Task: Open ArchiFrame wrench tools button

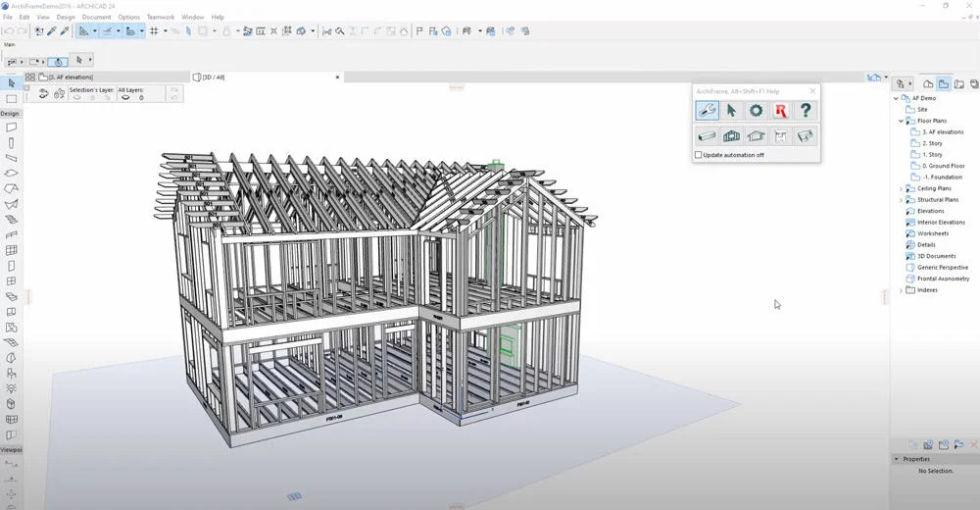Action: [x=707, y=111]
